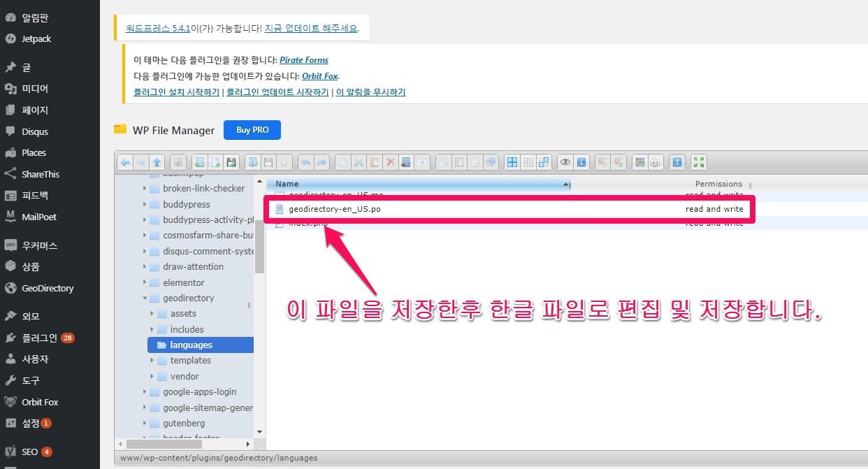This screenshot has width=868, height=469.
Task: Click the extract archive icon
Action: [602, 162]
